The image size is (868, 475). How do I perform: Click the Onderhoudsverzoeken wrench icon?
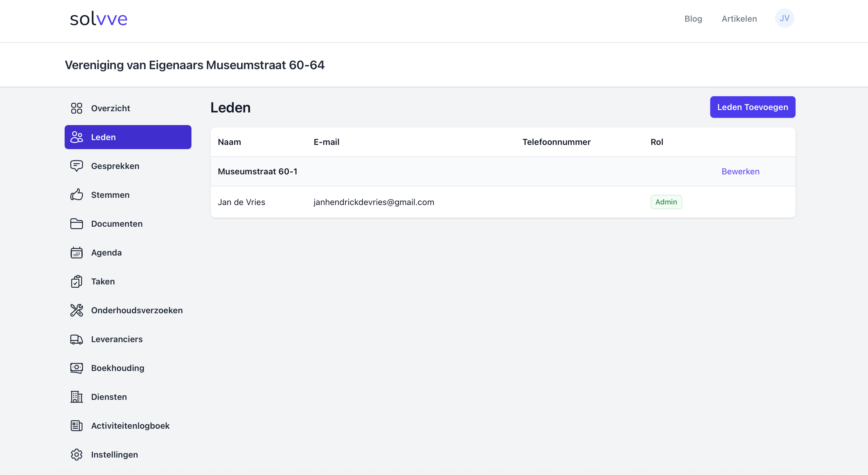(x=76, y=310)
